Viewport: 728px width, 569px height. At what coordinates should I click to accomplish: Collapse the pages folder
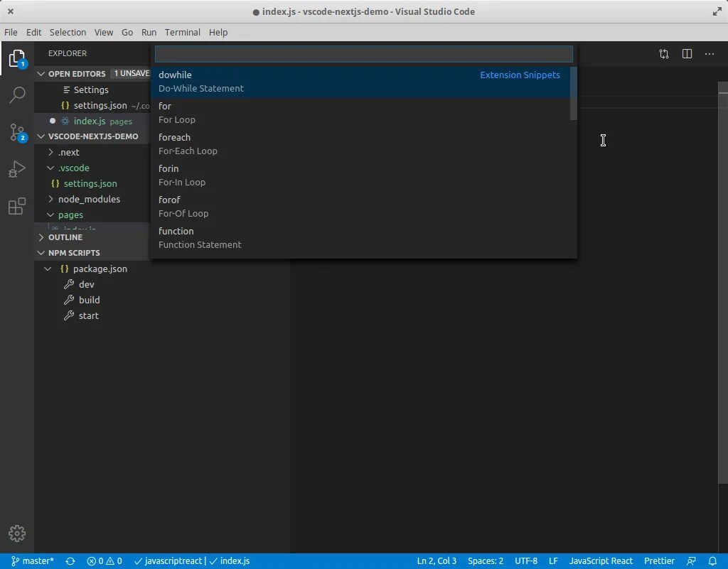(70, 215)
